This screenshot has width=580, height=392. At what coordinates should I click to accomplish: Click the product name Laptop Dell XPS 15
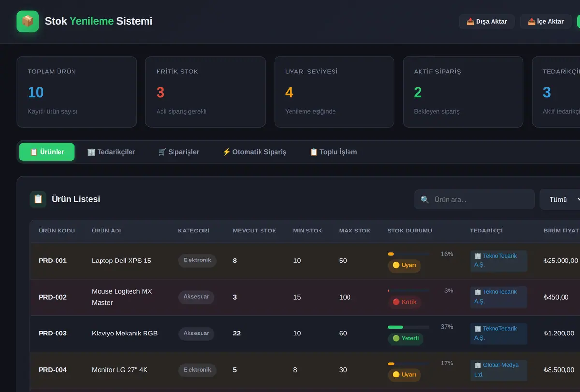pos(121,261)
